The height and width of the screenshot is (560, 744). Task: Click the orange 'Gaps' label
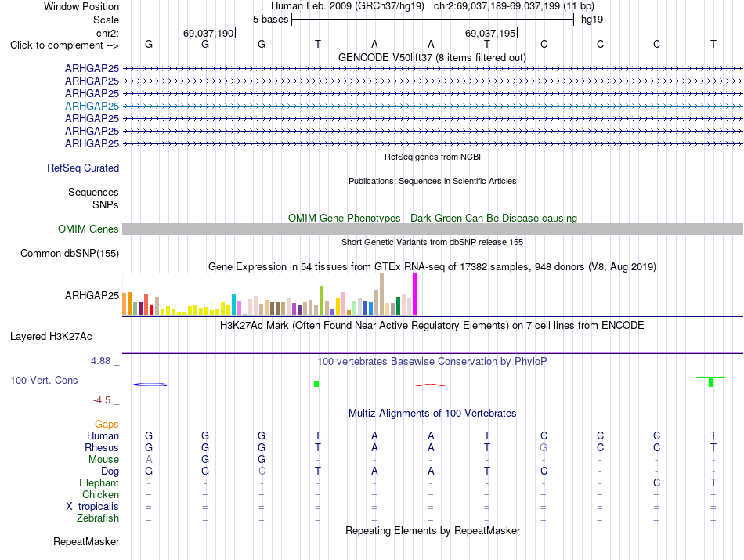click(x=107, y=425)
